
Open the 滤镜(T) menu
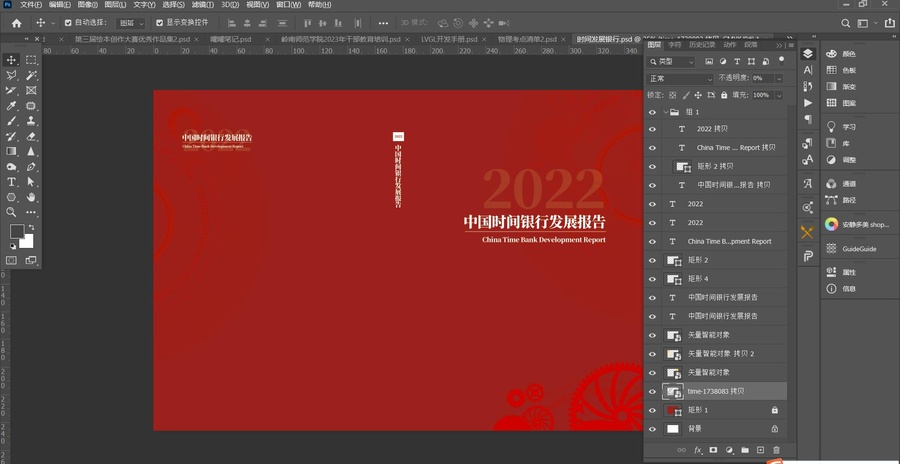click(x=203, y=5)
